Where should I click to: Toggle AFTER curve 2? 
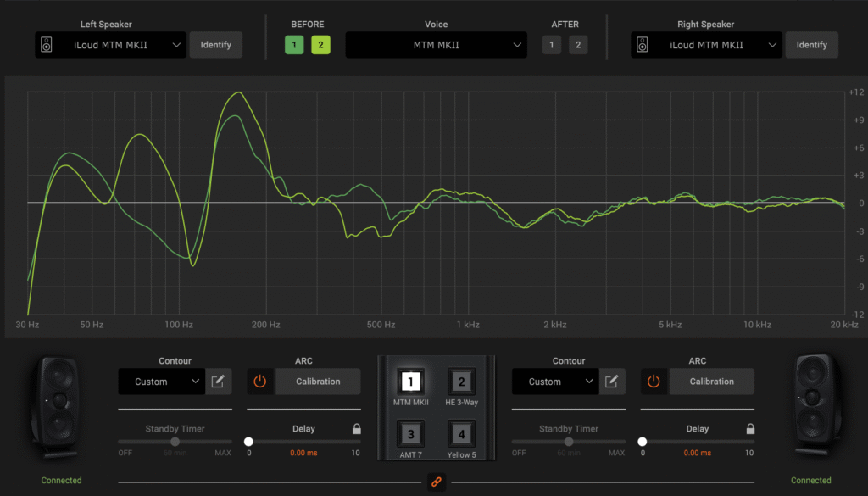[578, 45]
